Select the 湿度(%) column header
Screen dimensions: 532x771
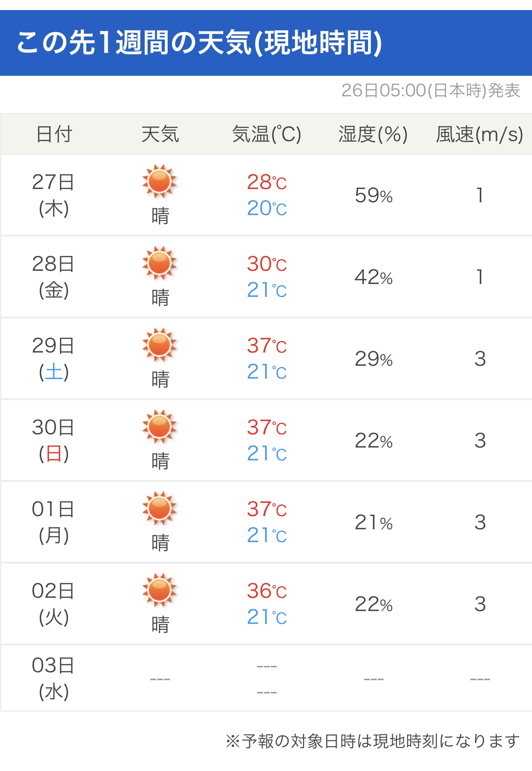373,134
